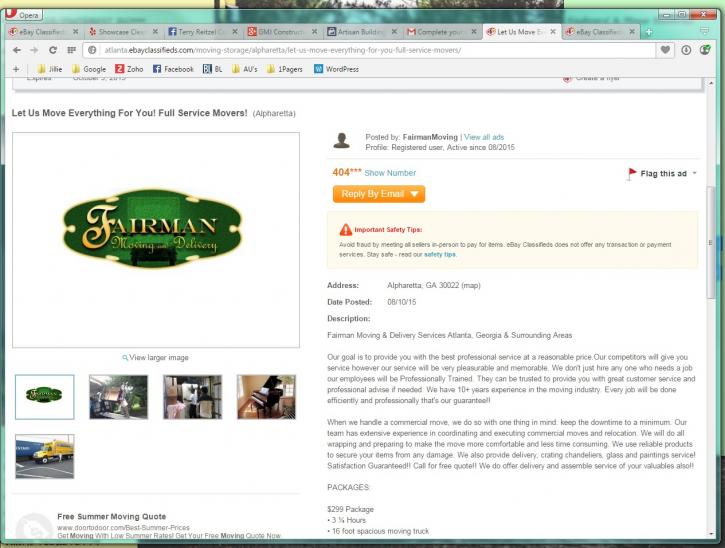
Task: Reload the page with refresh icon
Action: (x=53, y=50)
